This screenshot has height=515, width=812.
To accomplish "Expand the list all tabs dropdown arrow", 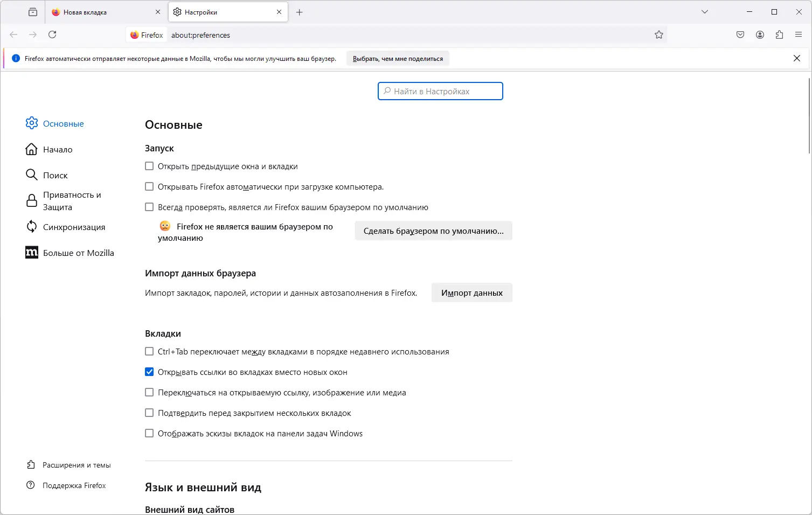I will click(705, 12).
